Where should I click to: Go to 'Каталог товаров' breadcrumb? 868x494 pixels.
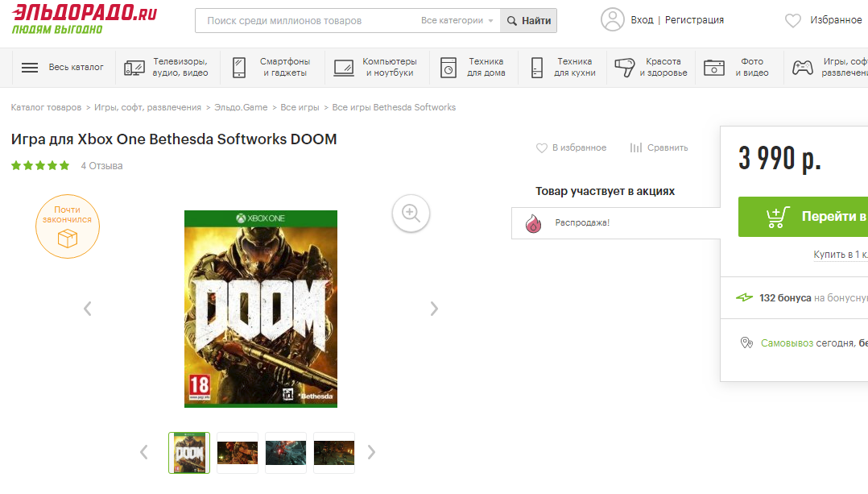pos(46,107)
